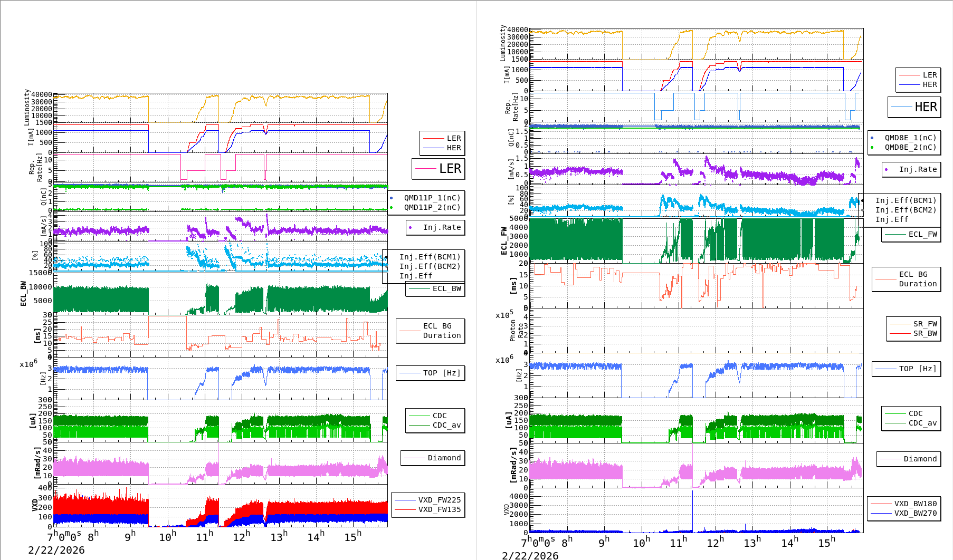
Task: Click the Inj.Eff(BCM1) legend entry in the left panel
Action: click(x=430, y=257)
